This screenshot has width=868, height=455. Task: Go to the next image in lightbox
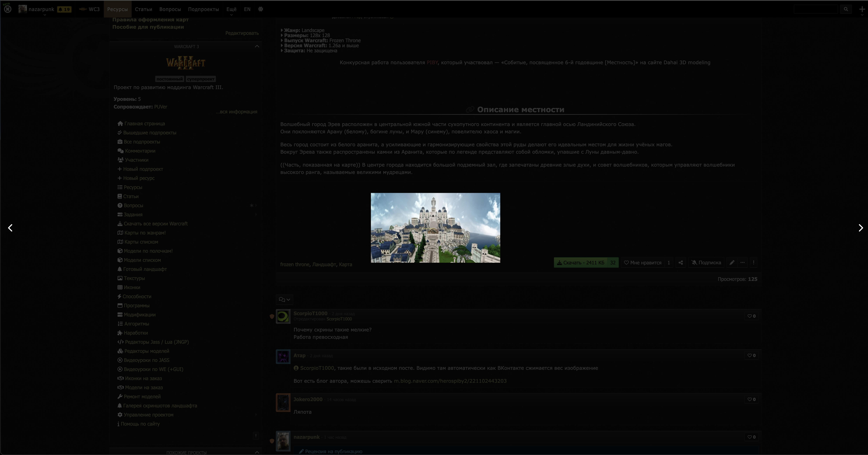point(861,228)
